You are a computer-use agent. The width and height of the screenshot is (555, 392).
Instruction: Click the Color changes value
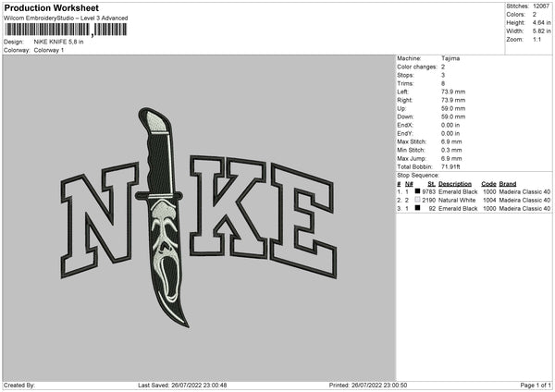(443, 67)
